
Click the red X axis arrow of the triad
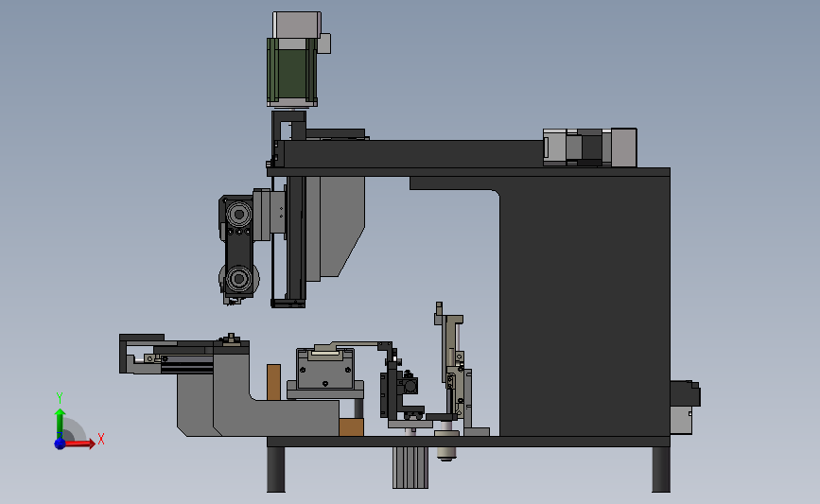point(79,443)
